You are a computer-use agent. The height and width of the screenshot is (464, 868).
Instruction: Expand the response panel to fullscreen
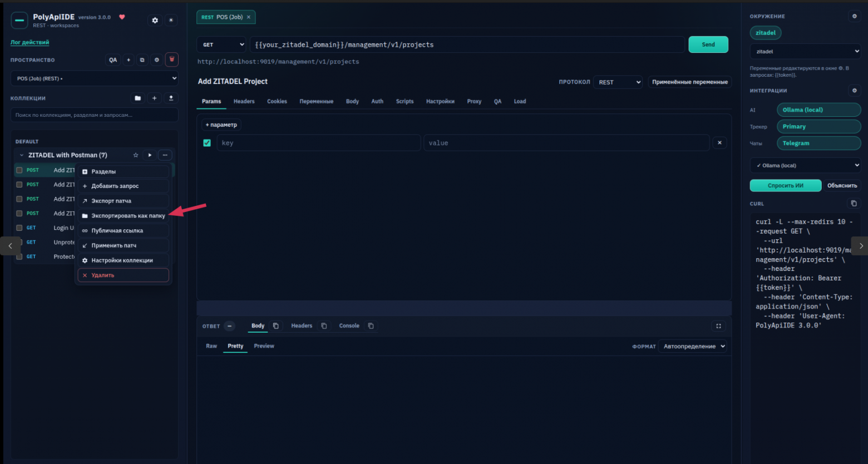click(718, 326)
